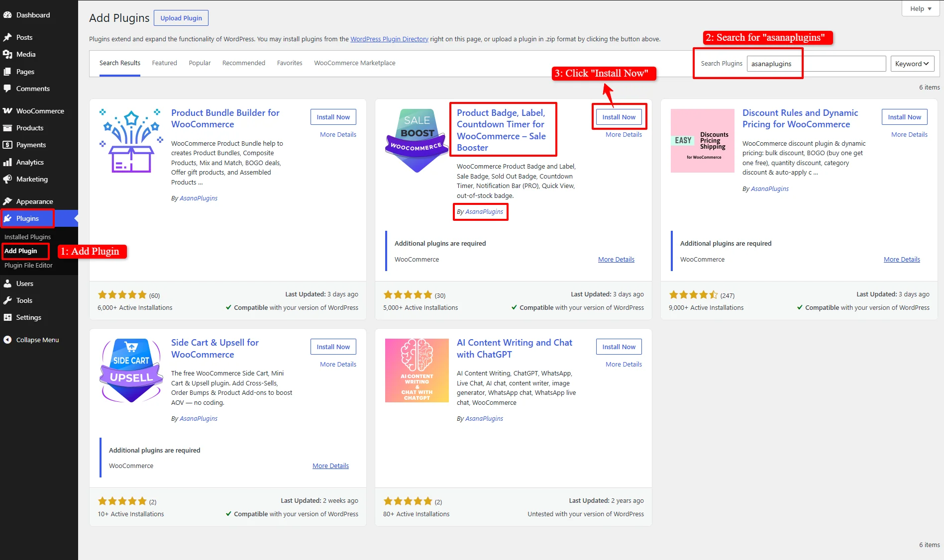The image size is (944, 560).
Task: View More Details for Side Cart plugin
Action: 338,364
